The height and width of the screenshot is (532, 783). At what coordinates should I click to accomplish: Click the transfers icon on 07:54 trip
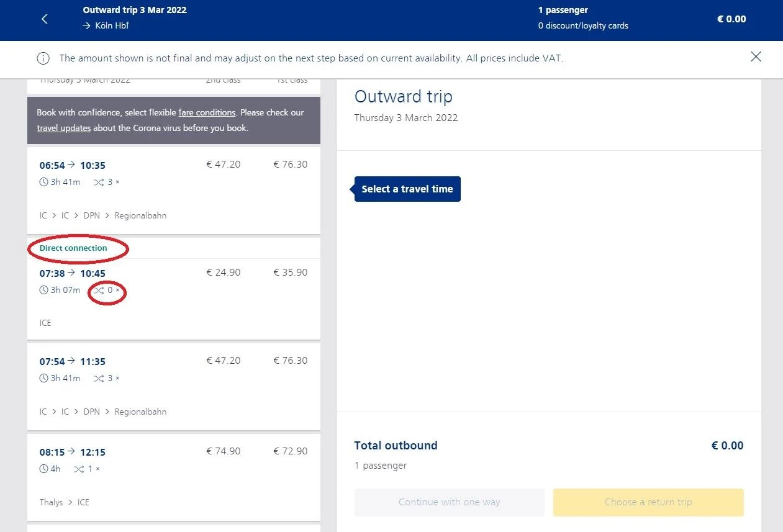(99, 379)
